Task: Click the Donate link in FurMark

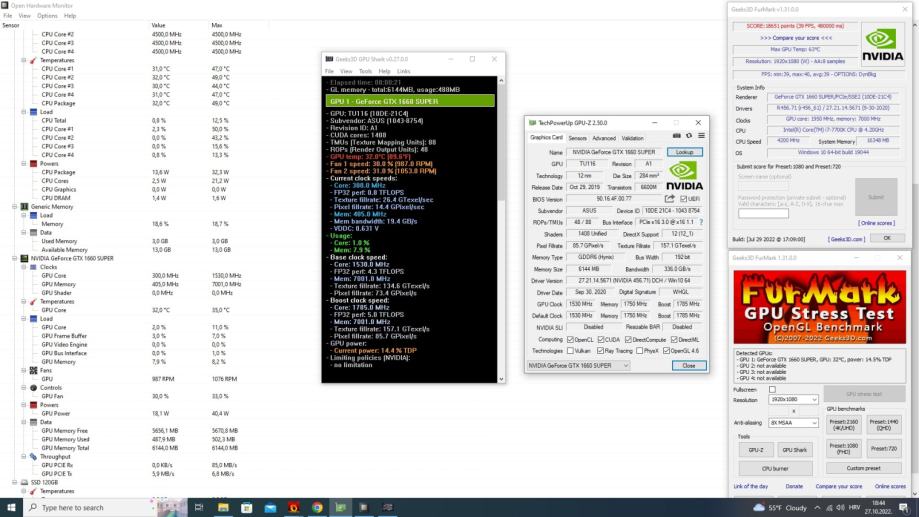Action: point(794,486)
